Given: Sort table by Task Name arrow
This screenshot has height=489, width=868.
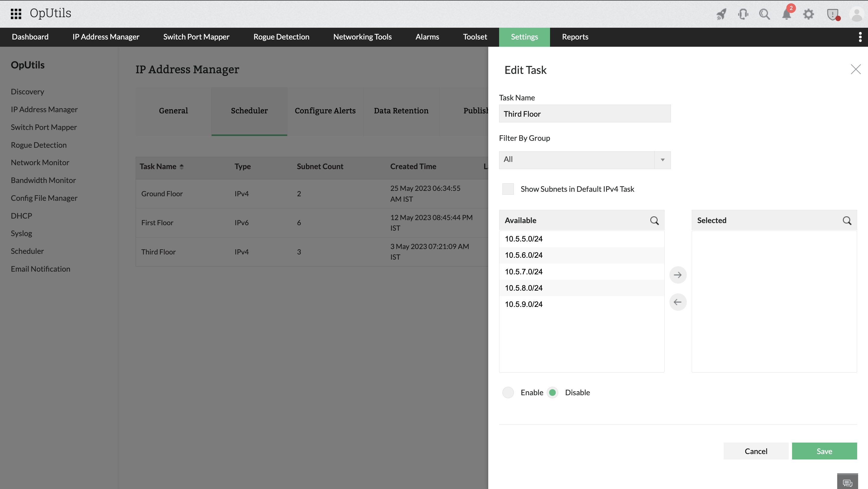Looking at the screenshot, I should (x=182, y=166).
